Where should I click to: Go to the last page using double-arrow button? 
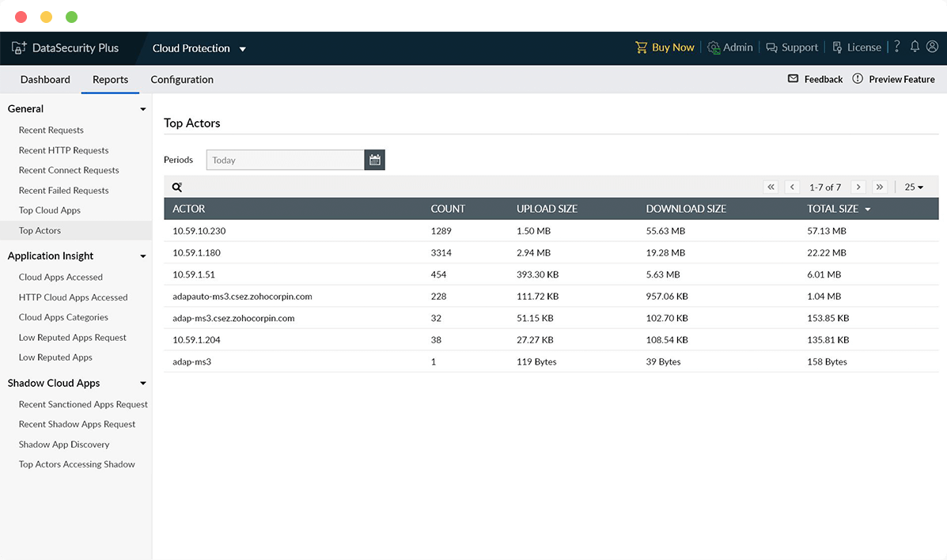coord(880,187)
